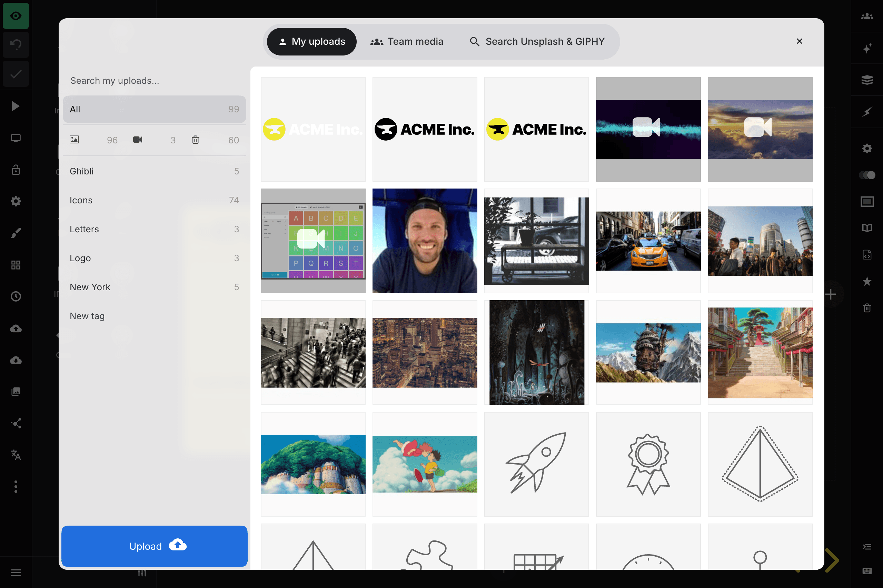Viewport: 883px width, 588px height.
Task: Click the blue Upload button
Action: tap(154, 546)
